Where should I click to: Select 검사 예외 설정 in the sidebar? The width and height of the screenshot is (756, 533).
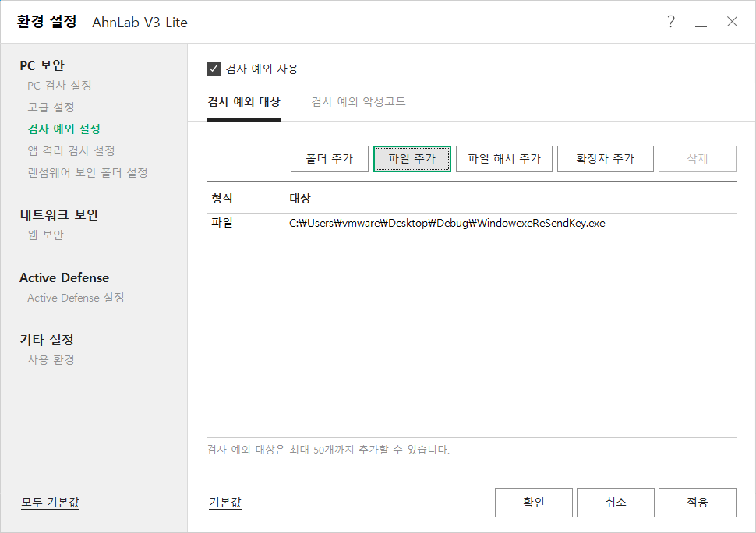point(64,129)
